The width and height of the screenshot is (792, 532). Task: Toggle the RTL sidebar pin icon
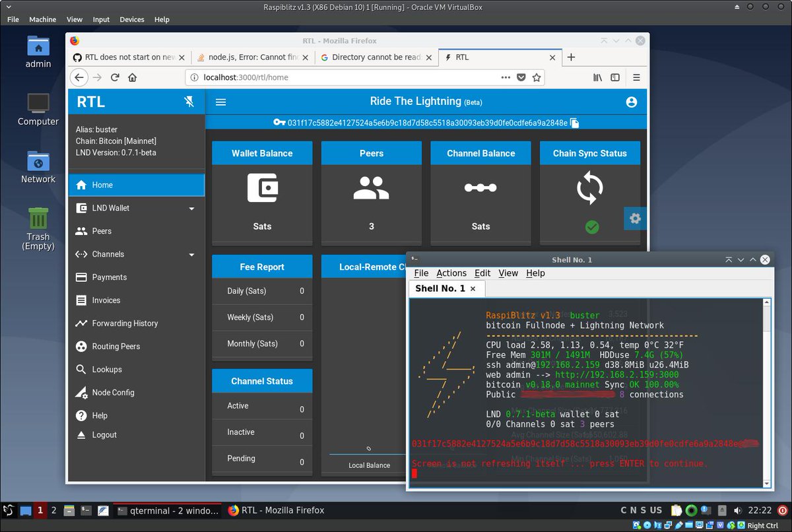[189, 102]
